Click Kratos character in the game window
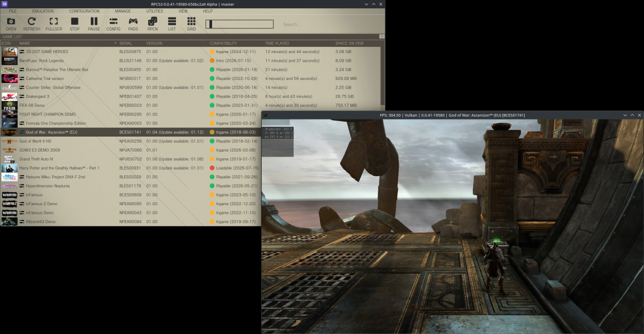This screenshot has width=644, height=334. click(x=496, y=268)
